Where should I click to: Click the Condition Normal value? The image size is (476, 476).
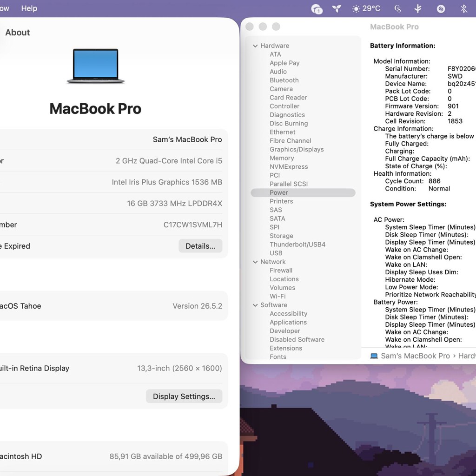click(x=439, y=189)
